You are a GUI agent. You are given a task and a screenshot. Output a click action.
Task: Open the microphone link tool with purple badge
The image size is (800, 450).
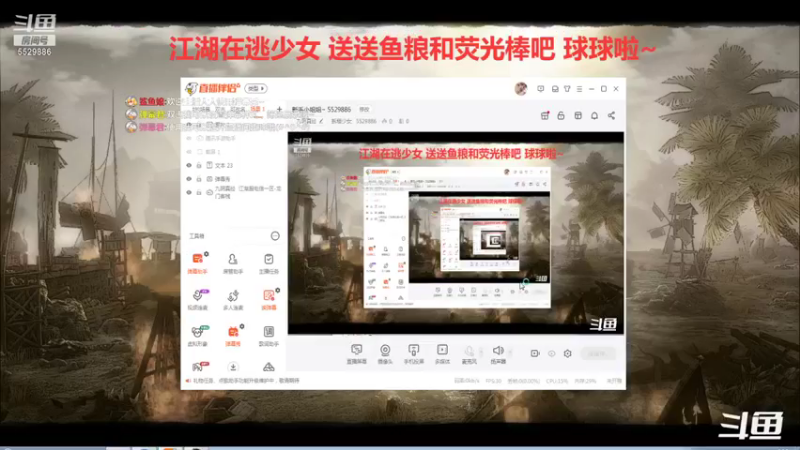[x=197, y=299]
